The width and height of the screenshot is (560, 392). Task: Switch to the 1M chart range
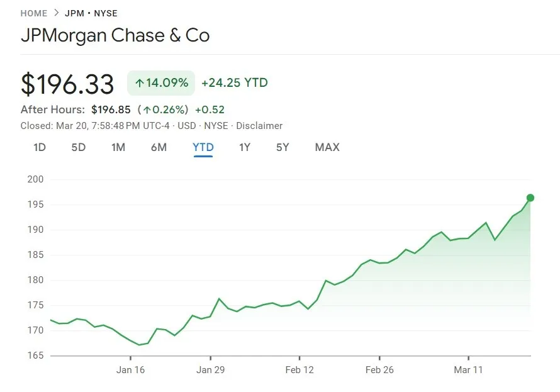118,147
